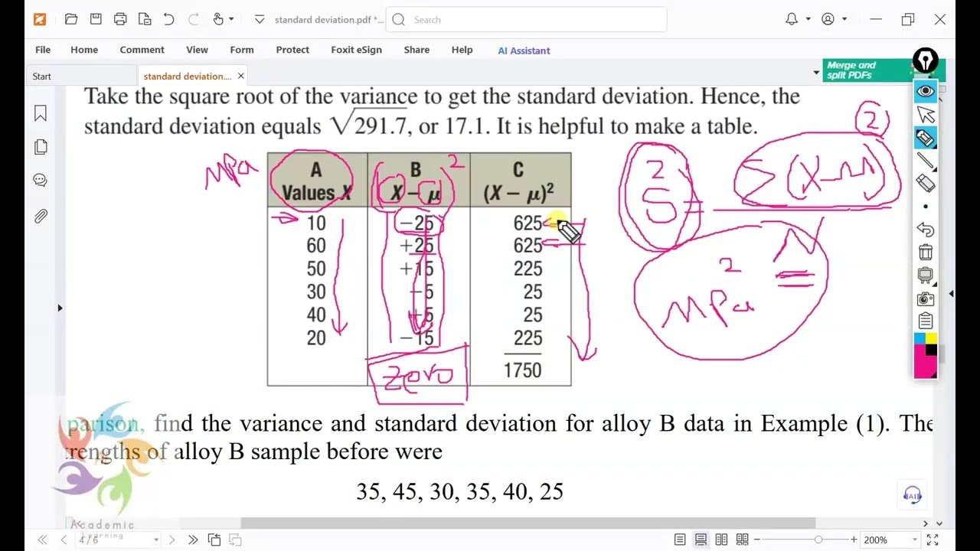Select single page view mode

point(680,540)
